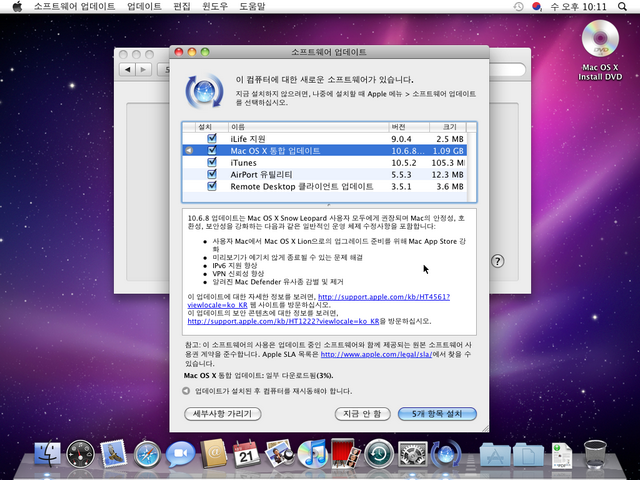Select the iTunes update row name

coord(244,162)
